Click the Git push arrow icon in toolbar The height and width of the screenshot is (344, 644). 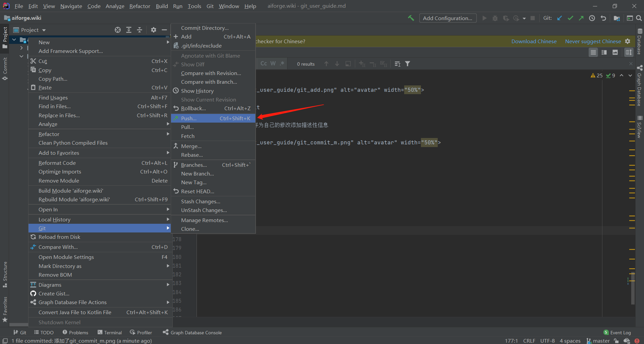click(581, 18)
